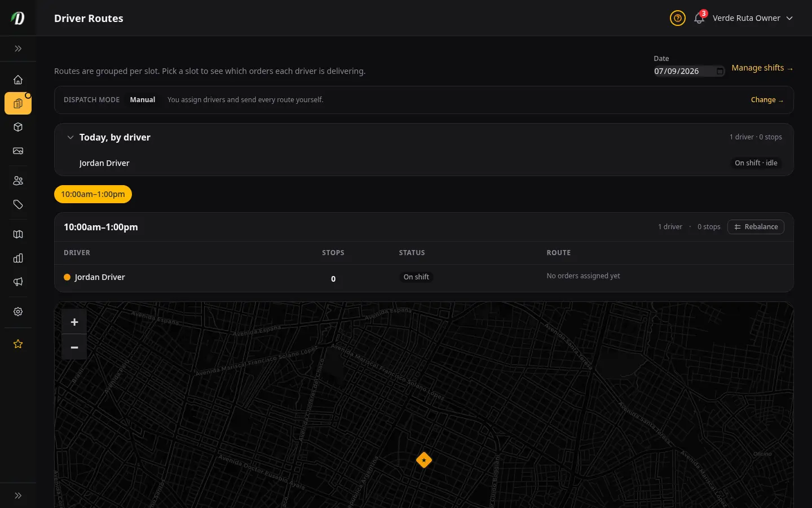812x508 pixels.
Task: Zoom in on the map
Action: point(74,322)
